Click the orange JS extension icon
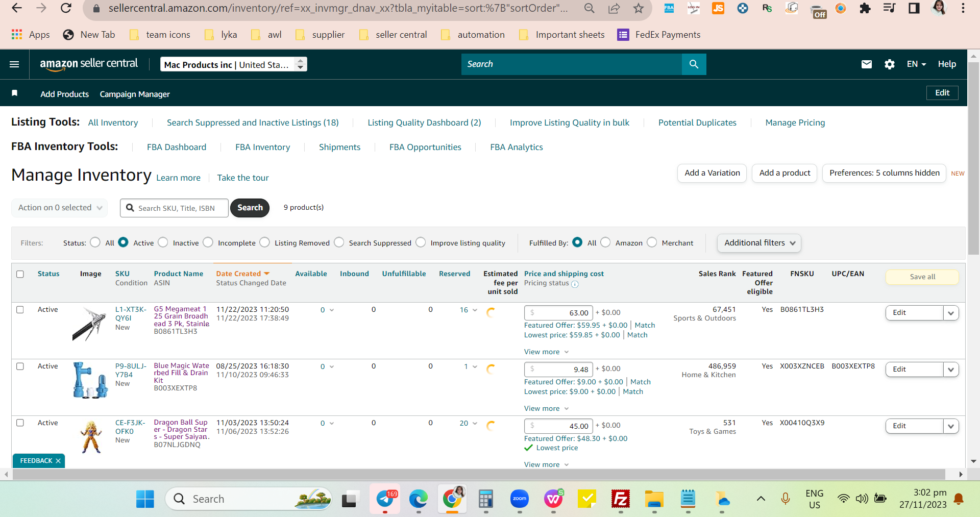980x517 pixels. click(718, 8)
